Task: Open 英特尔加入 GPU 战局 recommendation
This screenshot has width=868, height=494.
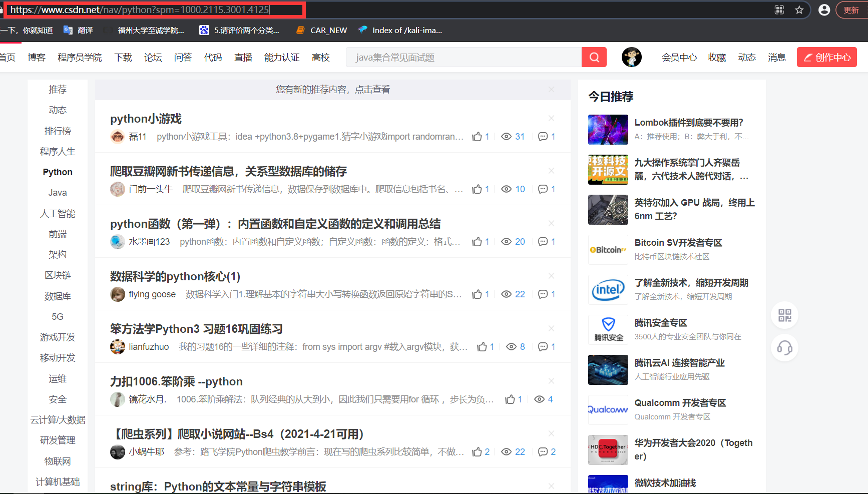Action: (695, 209)
